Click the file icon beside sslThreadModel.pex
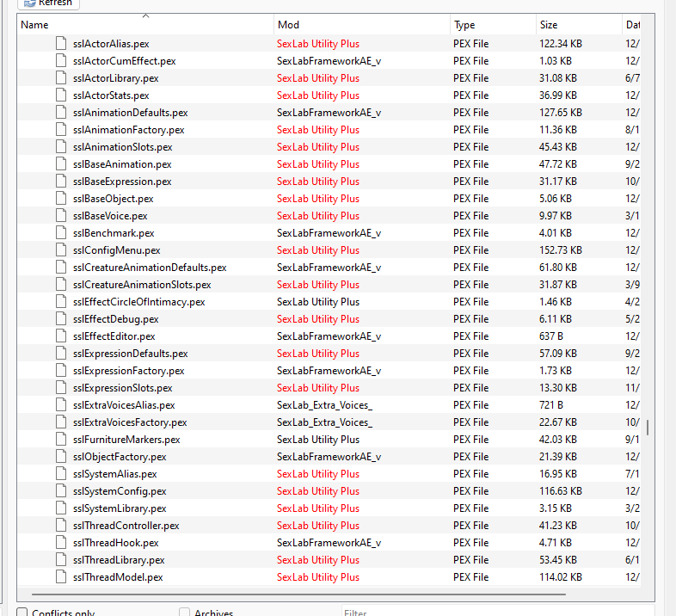676x616 pixels. pos(61,577)
